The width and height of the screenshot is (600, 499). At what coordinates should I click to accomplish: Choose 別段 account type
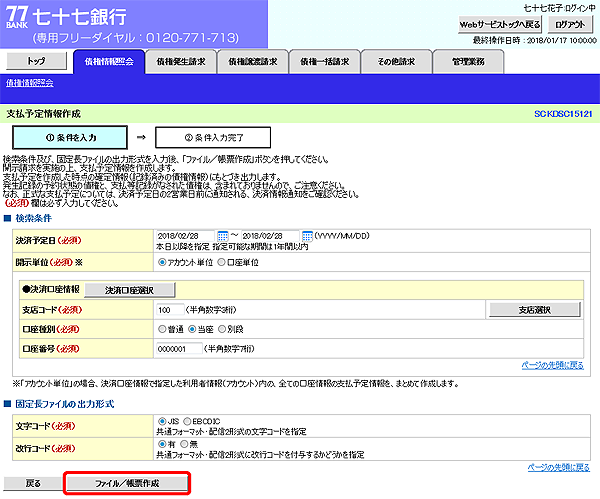coord(222,329)
